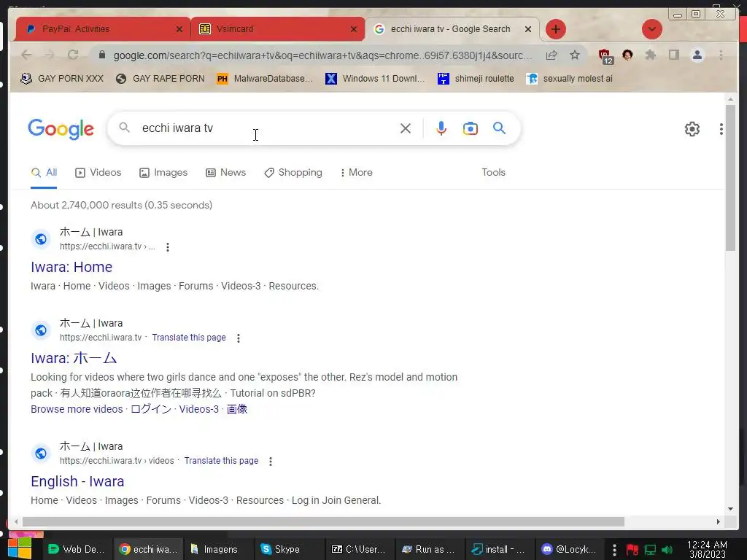Translate the Iwara: ホーム result page
Screen dimensions: 747x560
(189, 338)
